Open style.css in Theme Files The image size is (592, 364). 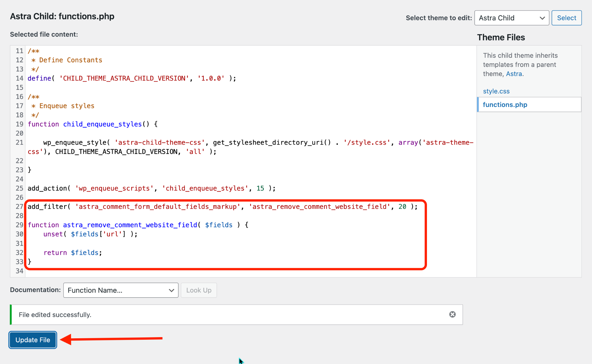[496, 91]
